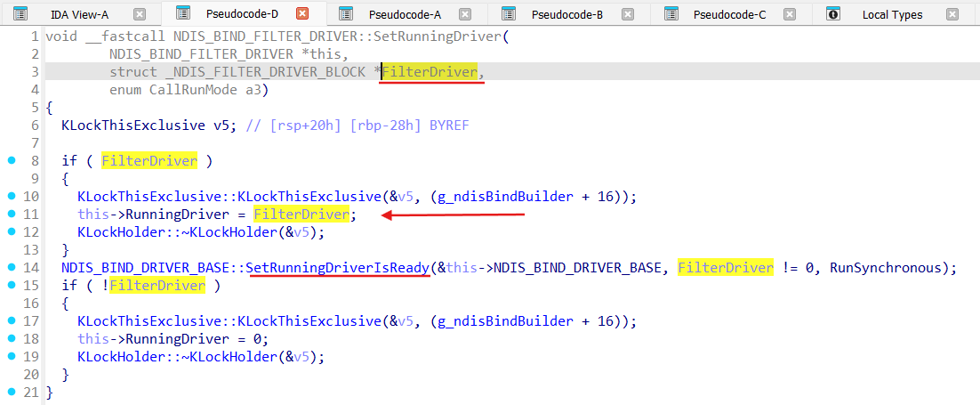Switch to the Pseudocode-A tab
The height and width of the screenshot is (405, 980).
tap(405, 14)
